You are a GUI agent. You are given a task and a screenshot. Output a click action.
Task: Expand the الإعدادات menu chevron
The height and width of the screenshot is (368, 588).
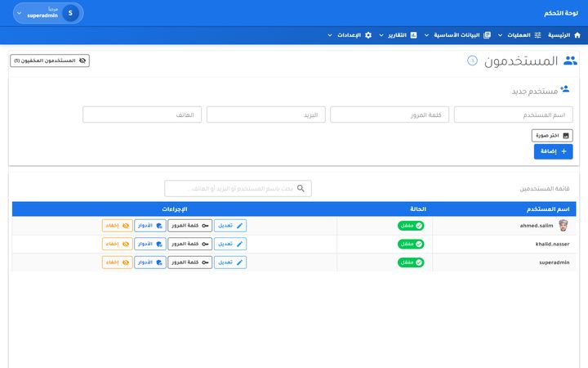330,35
